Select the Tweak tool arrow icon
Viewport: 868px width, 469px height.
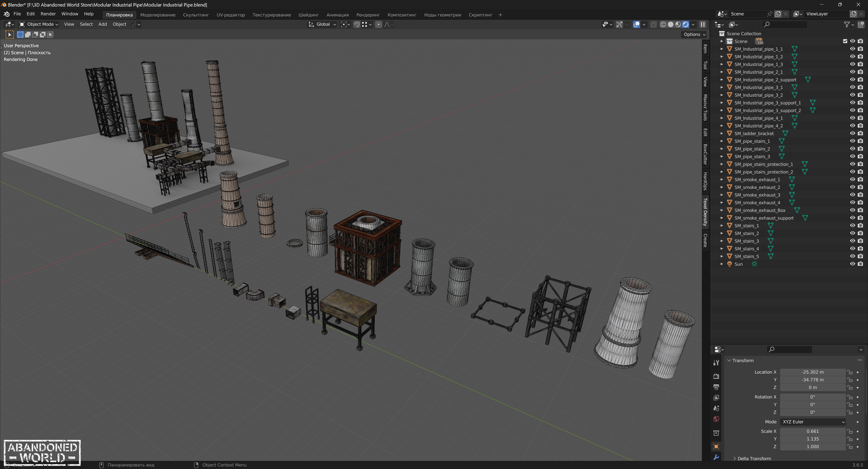9,34
